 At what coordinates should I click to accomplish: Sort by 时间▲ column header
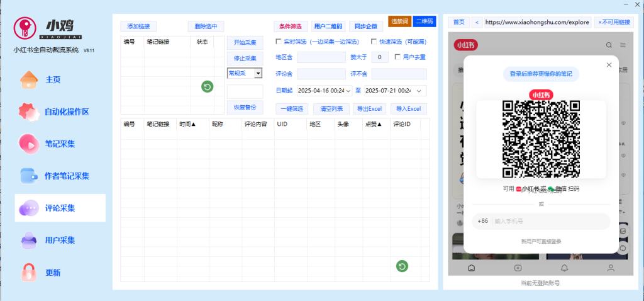tap(187, 124)
